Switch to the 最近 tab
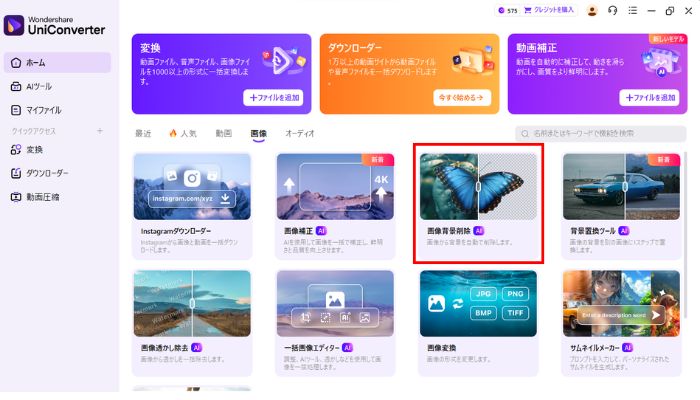This screenshot has width=700, height=400. pos(143,133)
